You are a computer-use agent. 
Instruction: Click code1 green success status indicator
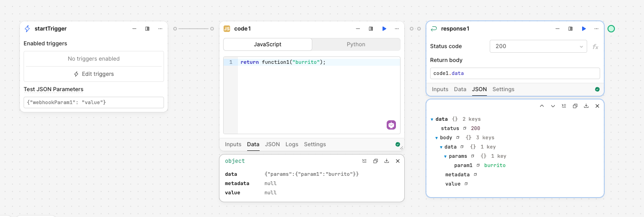(x=398, y=144)
